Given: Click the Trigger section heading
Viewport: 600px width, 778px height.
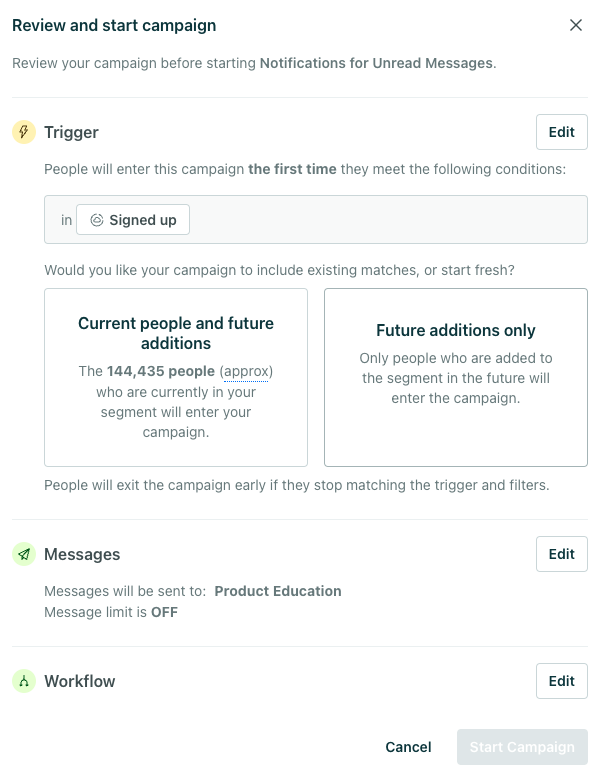Looking at the screenshot, I should point(71,132).
